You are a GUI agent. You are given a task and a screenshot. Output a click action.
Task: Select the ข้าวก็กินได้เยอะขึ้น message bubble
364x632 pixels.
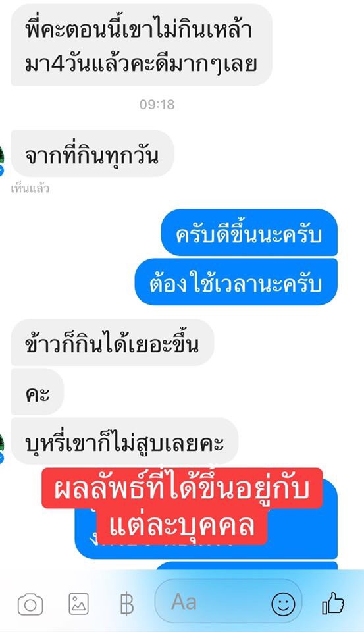tap(112, 342)
